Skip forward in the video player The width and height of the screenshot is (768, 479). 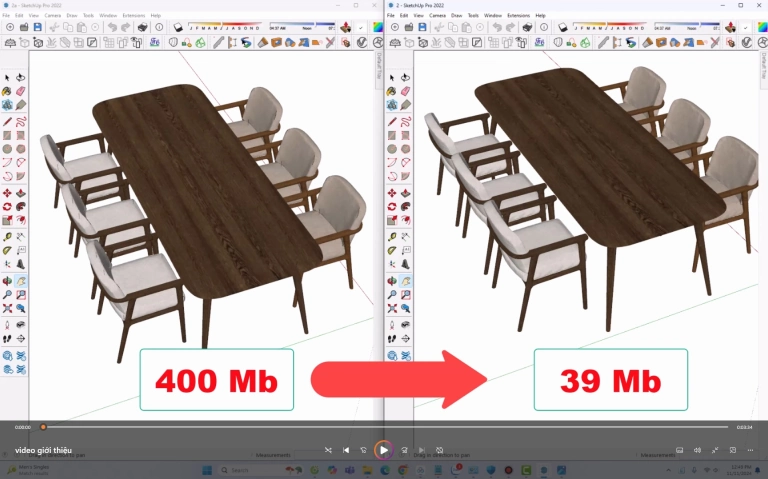click(x=404, y=450)
